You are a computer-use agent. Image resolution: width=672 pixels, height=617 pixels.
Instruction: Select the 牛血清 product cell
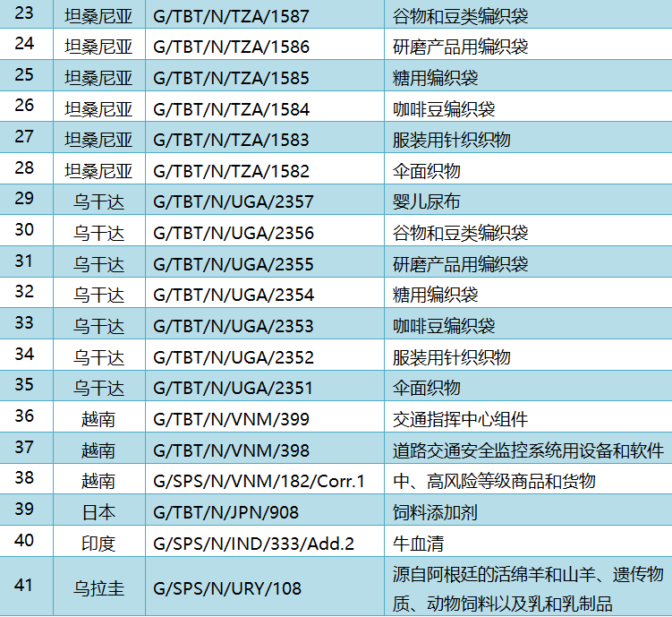point(418,543)
